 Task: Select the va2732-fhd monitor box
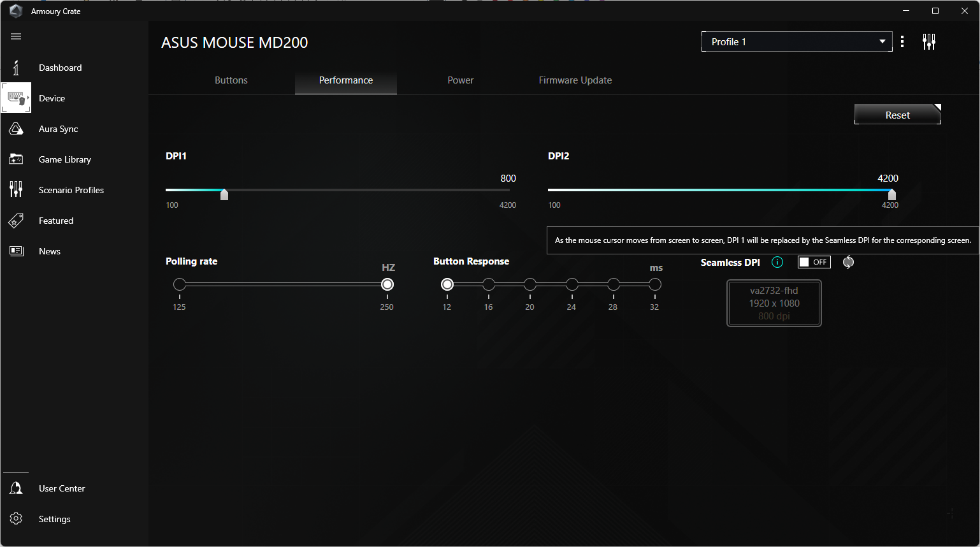click(x=774, y=303)
